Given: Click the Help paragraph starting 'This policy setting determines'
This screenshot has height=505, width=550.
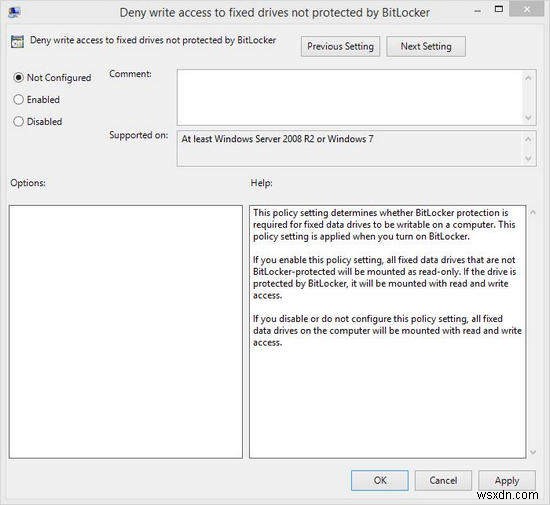Looking at the screenshot, I should pos(384,224).
